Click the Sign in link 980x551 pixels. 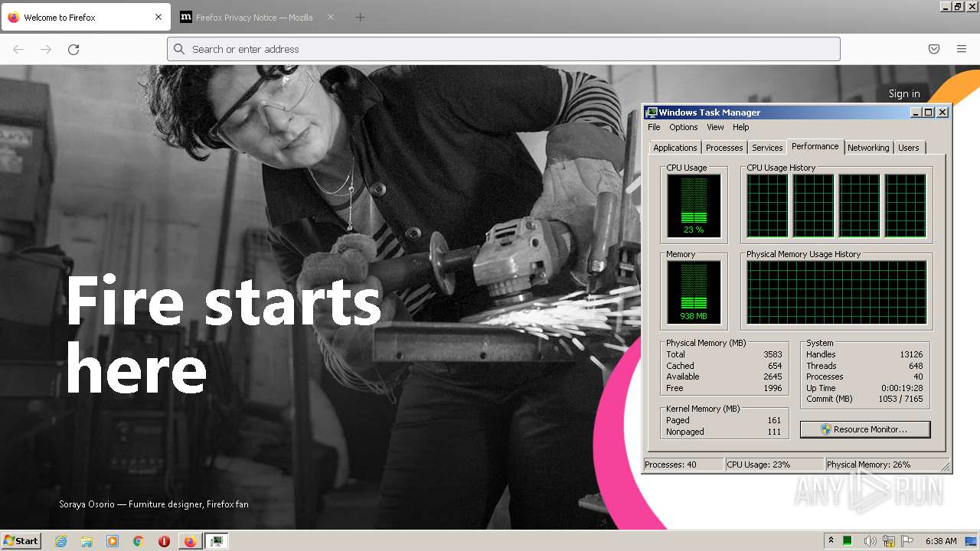pyautogui.click(x=904, y=93)
